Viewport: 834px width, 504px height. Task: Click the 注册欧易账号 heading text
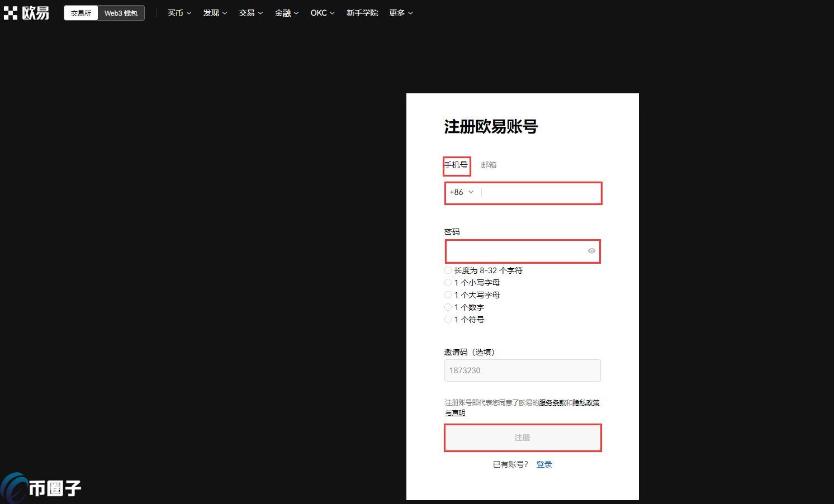click(x=491, y=127)
